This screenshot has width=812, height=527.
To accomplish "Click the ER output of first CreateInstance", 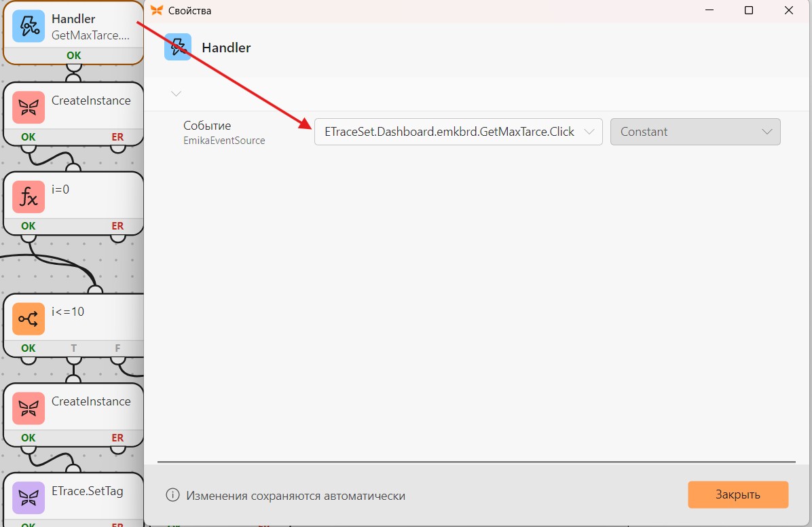I will 117,137.
